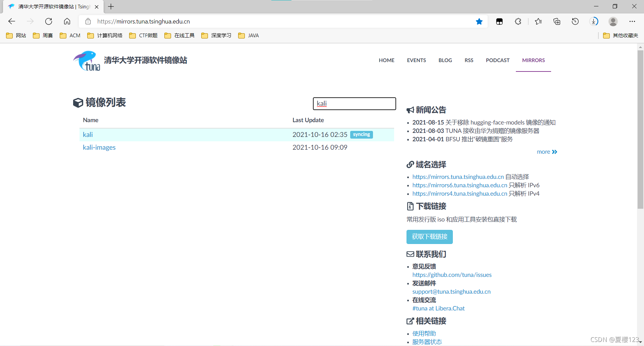Open the Huawei donated server news item

click(492, 131)
